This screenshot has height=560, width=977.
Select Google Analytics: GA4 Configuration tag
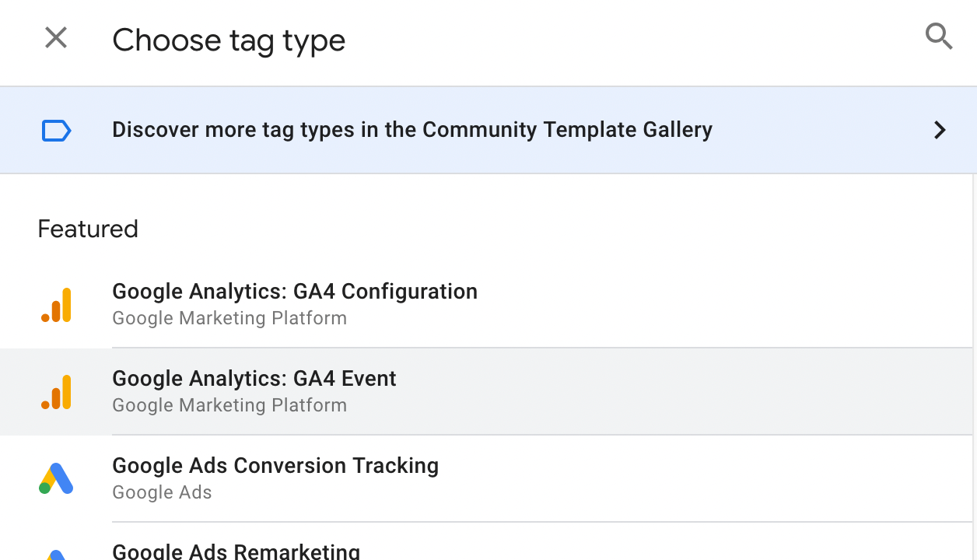[296, 292]
